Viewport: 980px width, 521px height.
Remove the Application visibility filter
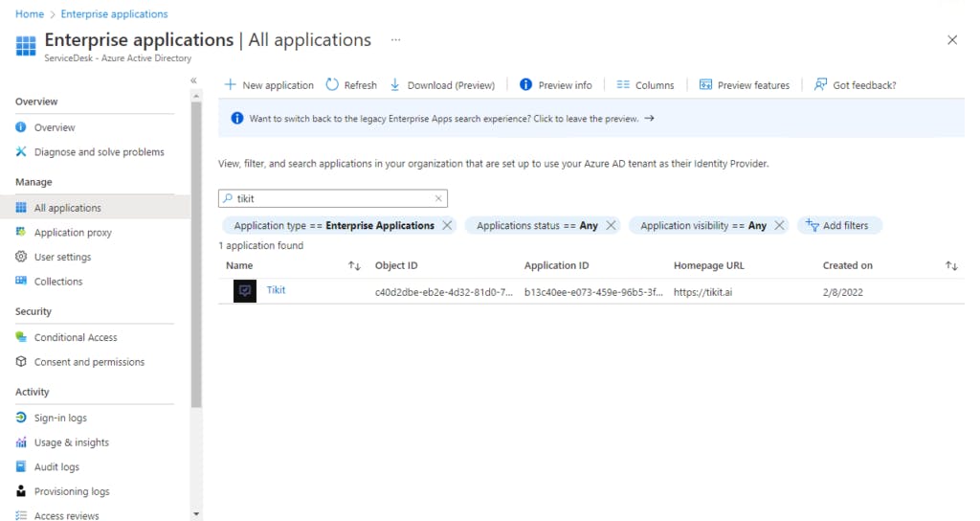click(779, 225)
